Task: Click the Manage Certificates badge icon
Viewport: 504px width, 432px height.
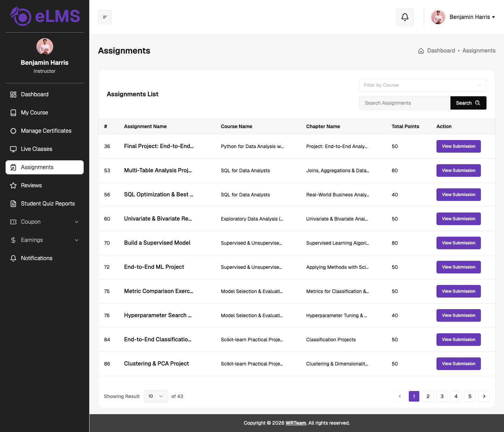Action: coord(13,131)
